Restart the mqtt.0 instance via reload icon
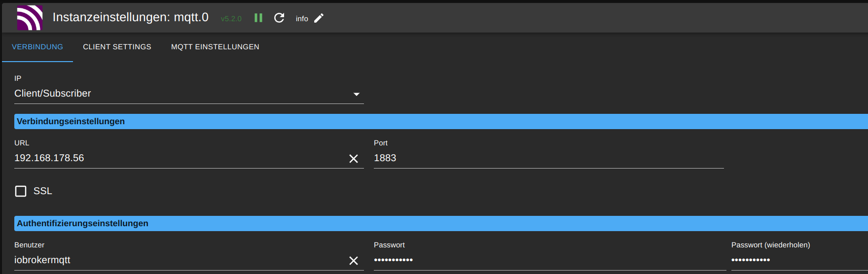Viewport: 868px width, 274px height. click(x=279, y=18)
